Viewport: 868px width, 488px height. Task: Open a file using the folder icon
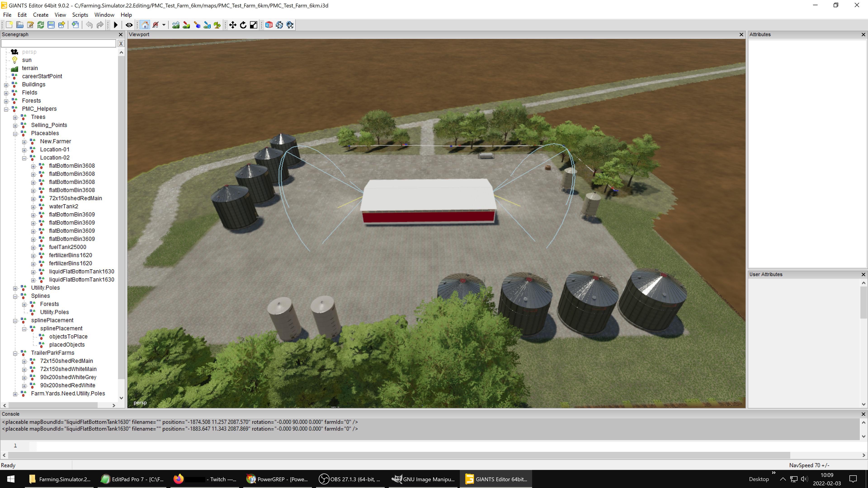pyautogui.click(x=20, y=25)
